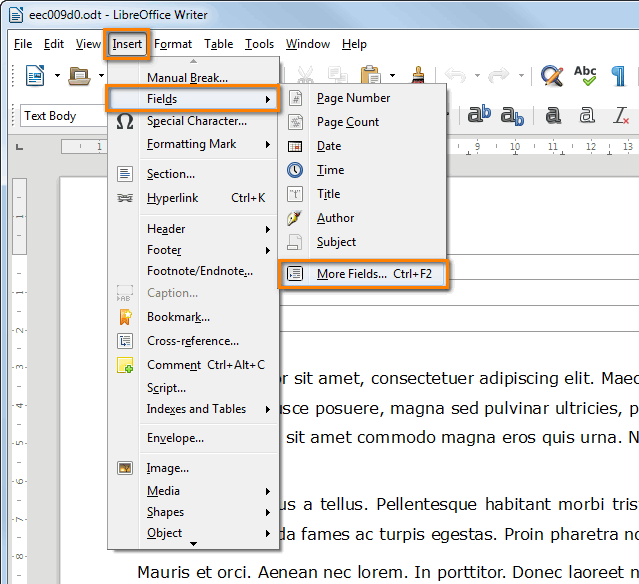Expand the Media submenu arrow

click(x=268, y=491)
